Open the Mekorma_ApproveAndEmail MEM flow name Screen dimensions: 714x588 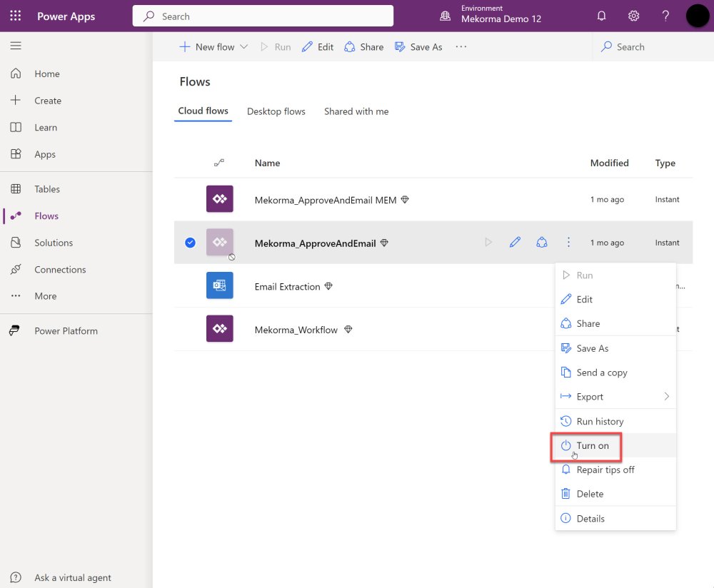pos(326,201)
